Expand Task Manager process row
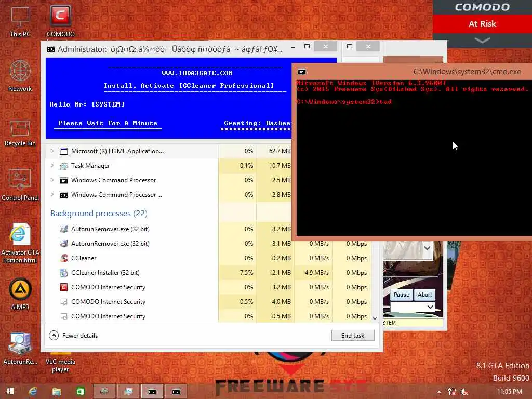The width and height of the screenshot is (532, 399). point(52,166)
